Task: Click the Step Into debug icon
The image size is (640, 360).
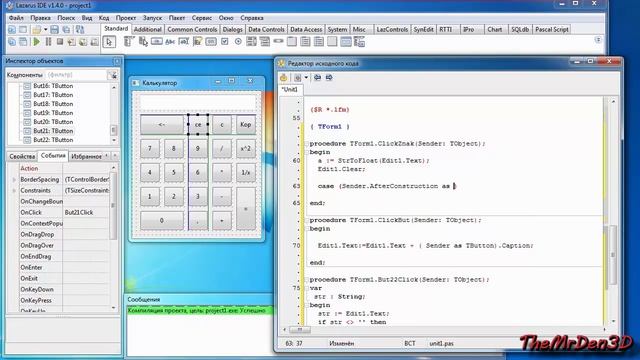Action: (x=71, y=42)
